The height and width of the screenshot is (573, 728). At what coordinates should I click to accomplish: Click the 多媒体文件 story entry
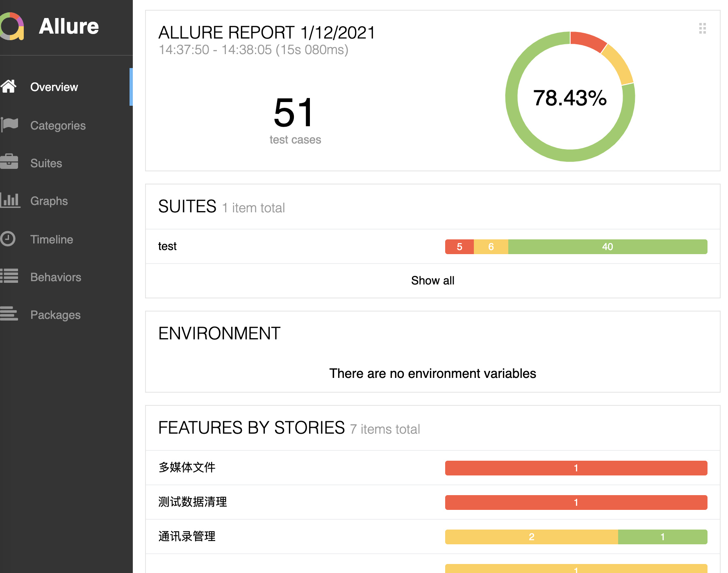click(187, 468)
